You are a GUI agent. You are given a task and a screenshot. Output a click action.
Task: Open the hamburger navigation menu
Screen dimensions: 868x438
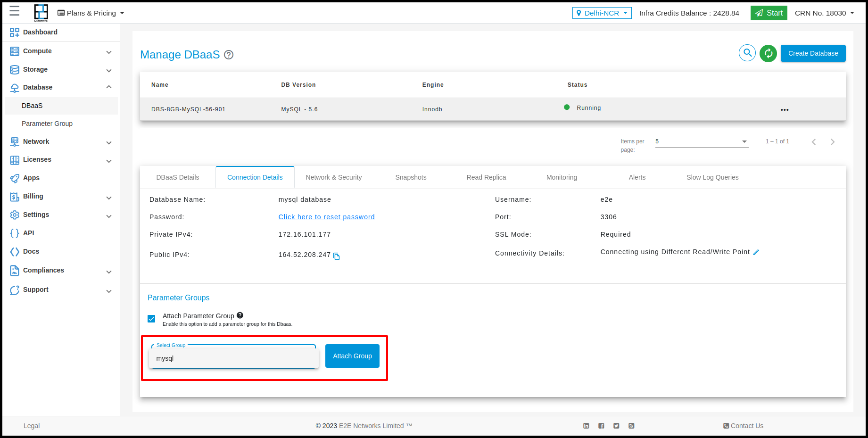[15, 11]
